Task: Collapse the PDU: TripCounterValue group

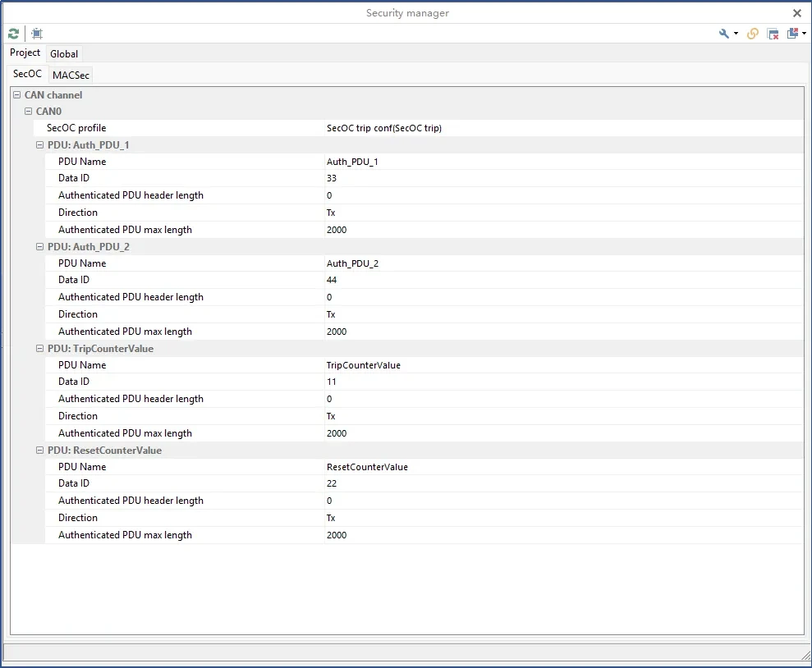Action: pos(40,349)
